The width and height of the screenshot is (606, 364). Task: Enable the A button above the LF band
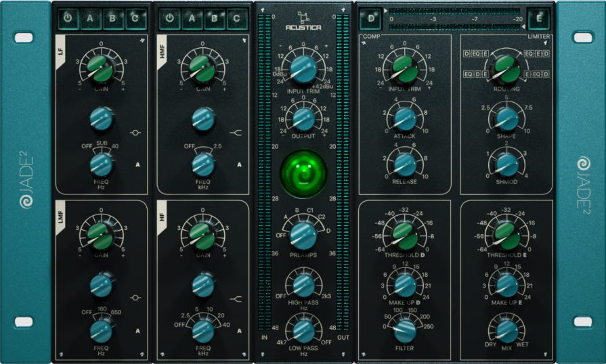coord(90,18)
